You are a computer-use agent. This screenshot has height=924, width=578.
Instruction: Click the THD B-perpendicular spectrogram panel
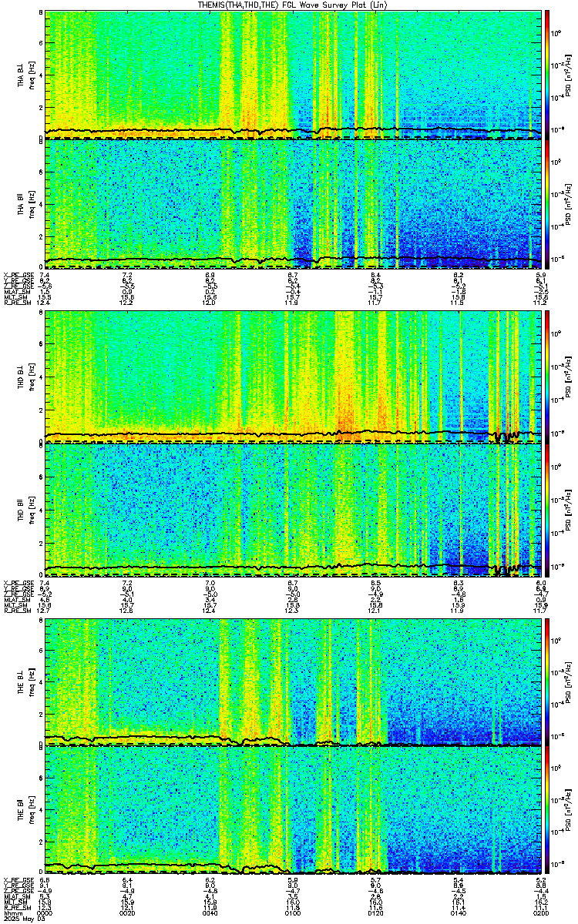pos(294,378)
